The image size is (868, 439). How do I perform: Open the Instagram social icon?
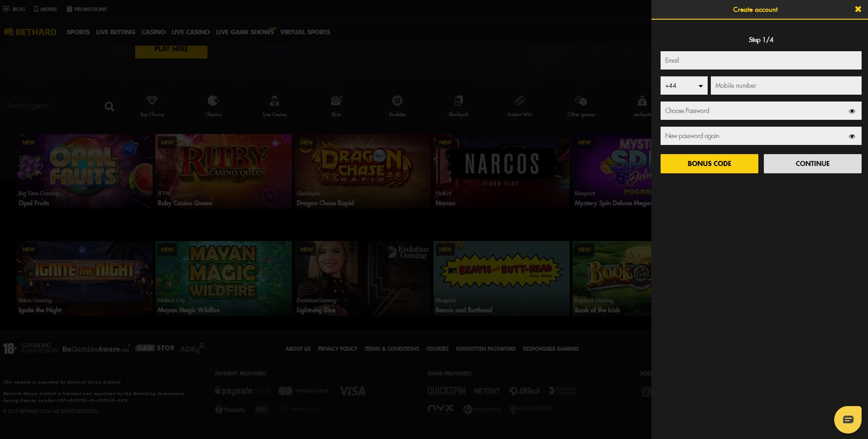pos(646,391)
